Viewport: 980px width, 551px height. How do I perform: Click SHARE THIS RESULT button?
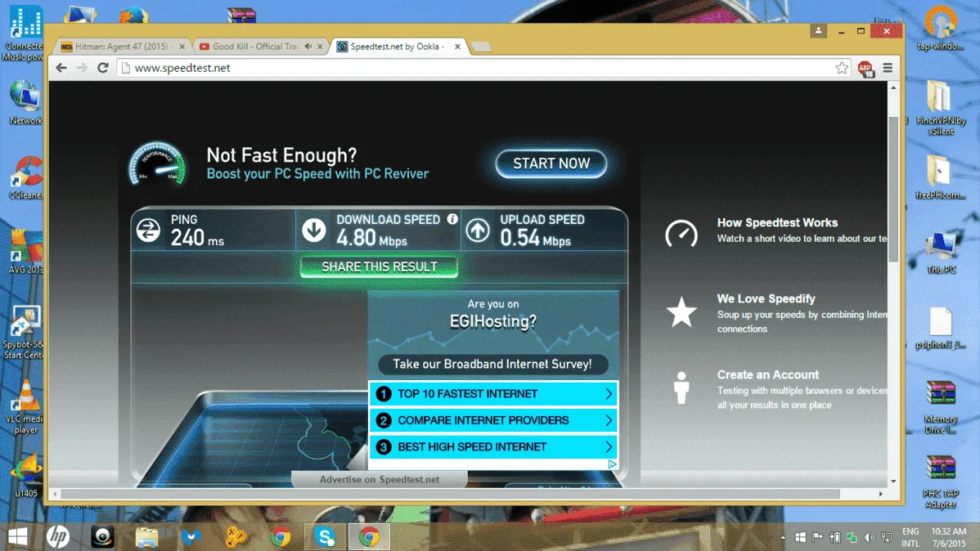pyautogui.click(x=379, y=267)
